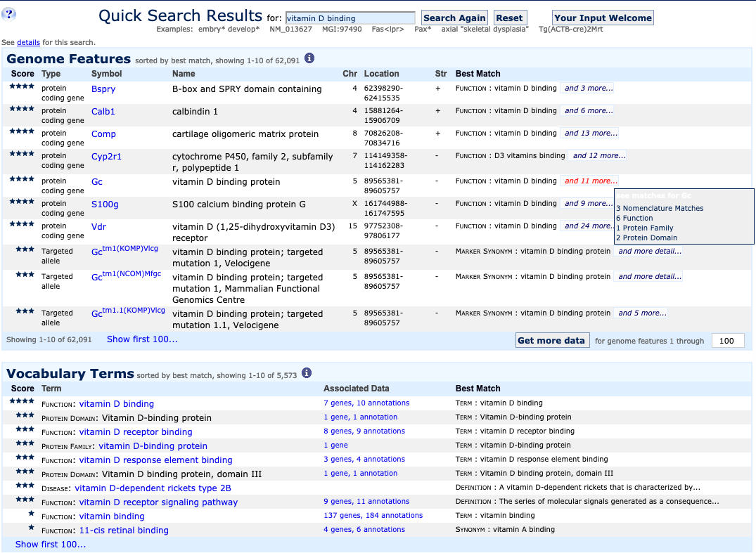This screenshot has width=756, height=553.
Task: Open '1 gene' link for protein family
Action: pos(335,445)
